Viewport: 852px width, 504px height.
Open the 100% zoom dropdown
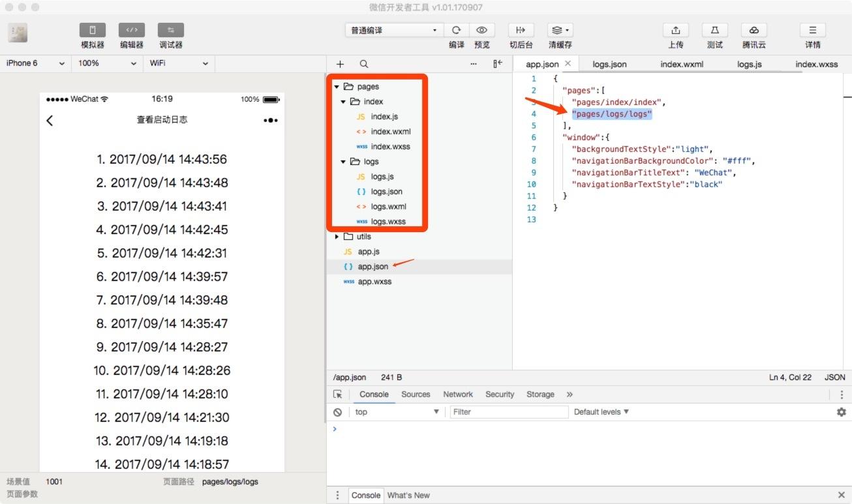coord(108,63)
